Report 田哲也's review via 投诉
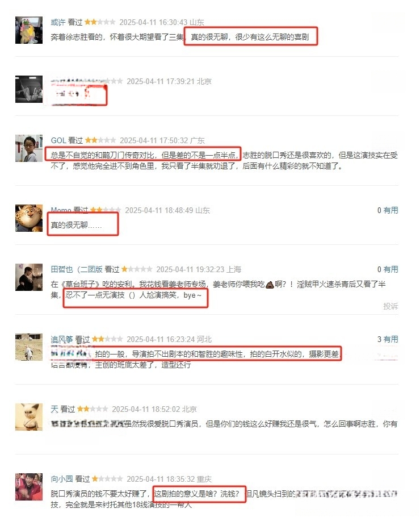Image resolution: width=420 pixels, height=517 pixels. (x=390, y=306)
